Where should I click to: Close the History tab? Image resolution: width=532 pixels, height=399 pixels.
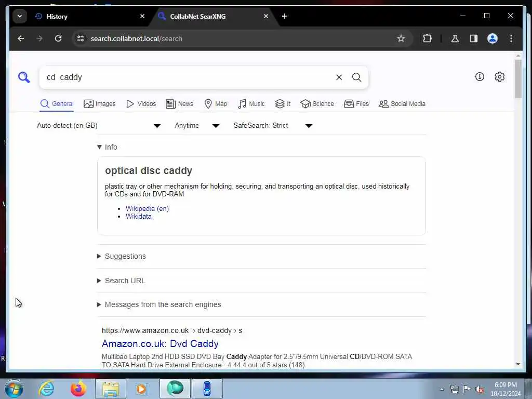click(x=142, y=16)
